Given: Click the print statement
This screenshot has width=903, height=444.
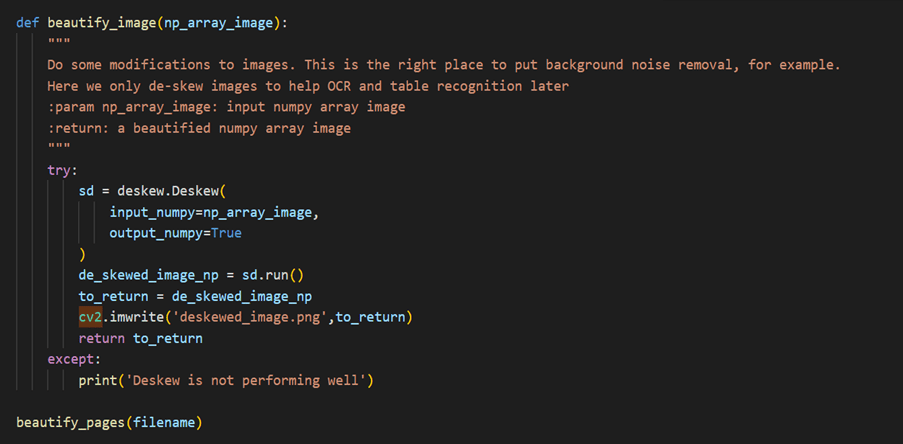Looking at the screenshot, I should 226,381.
